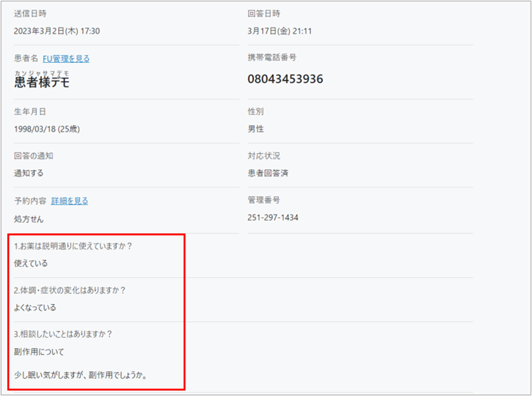Screen dimensions: 532x396
Task: Click question 3 about consultation
Action: pos(63,334)
